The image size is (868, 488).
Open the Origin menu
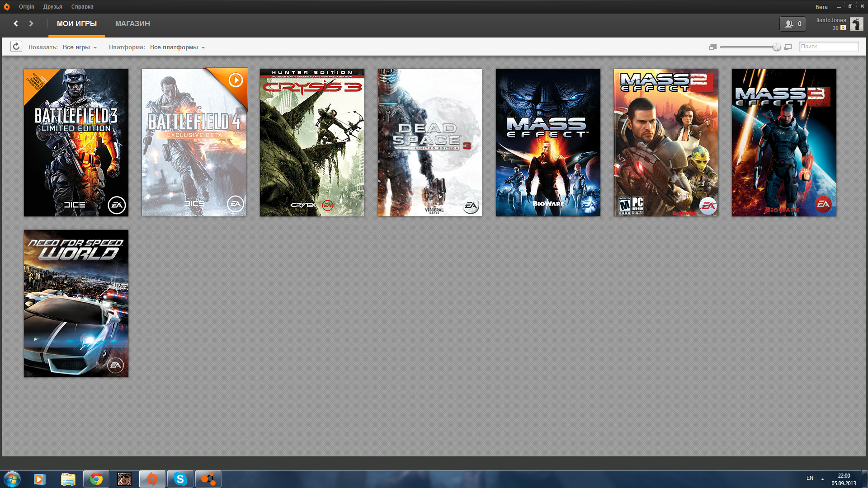(27, 7)
